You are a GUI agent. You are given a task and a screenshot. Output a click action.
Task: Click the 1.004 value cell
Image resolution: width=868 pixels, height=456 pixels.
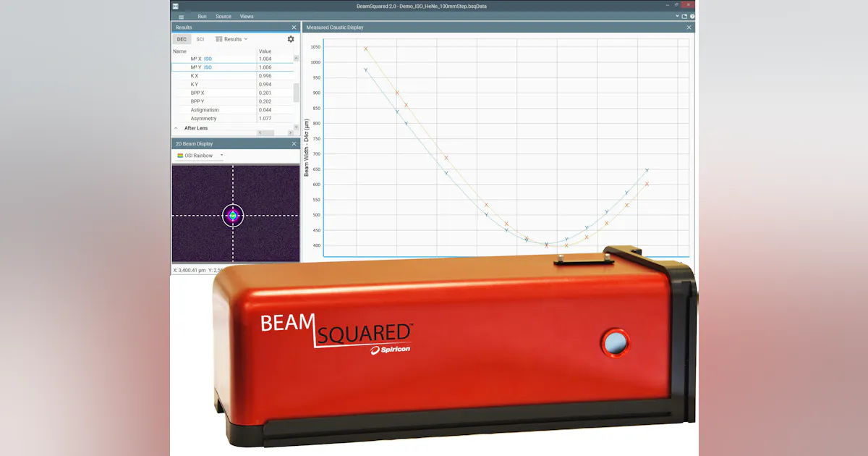(x=275, y=59)
